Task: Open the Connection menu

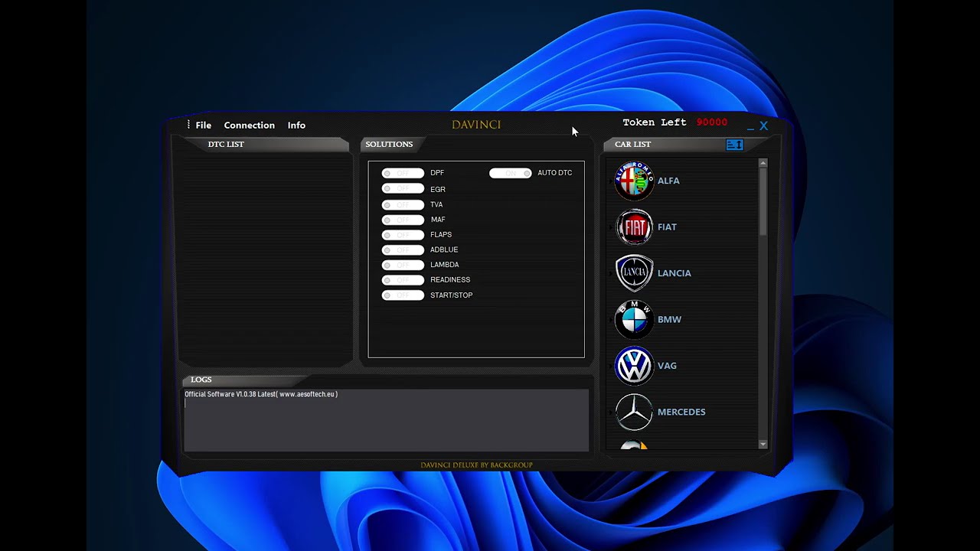Action: coord(249,126)
